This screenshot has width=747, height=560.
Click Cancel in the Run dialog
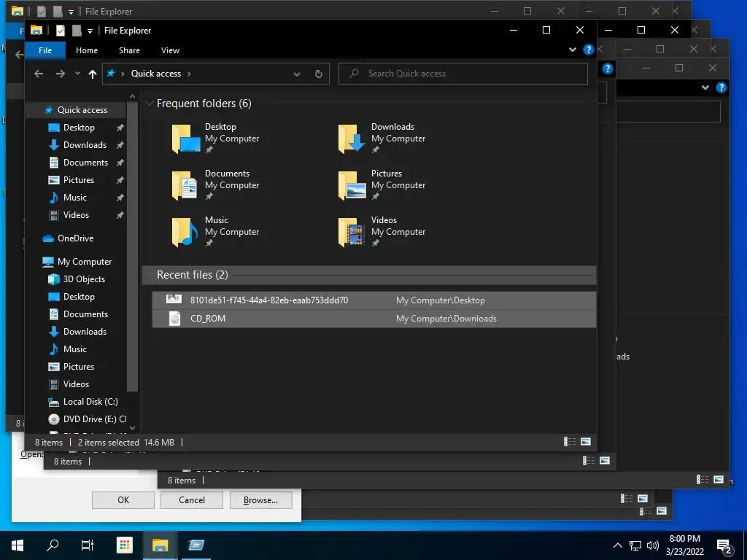tap(192, 500)
